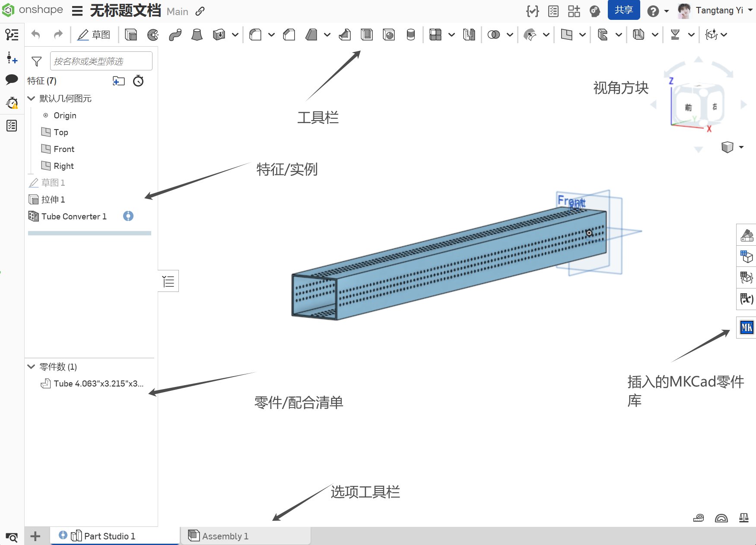Open the Configuration panel icon
756x545 pixels.
click(x=747, y=257)
